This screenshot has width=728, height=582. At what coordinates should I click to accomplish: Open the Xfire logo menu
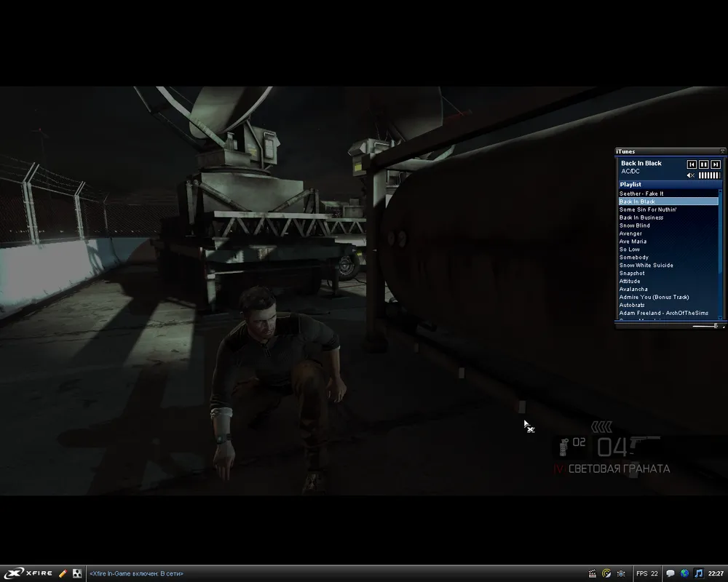(x=28, y=573)
